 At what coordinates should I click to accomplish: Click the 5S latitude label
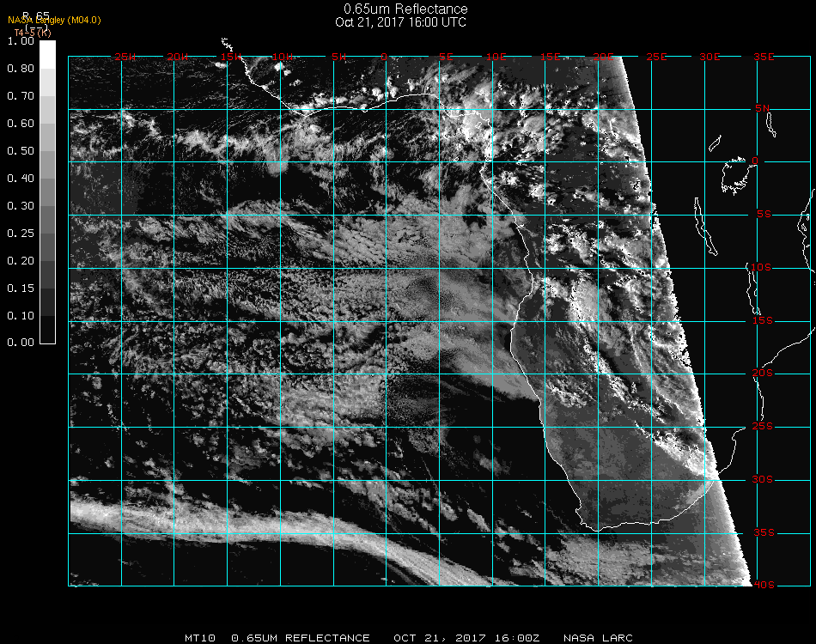764,215
